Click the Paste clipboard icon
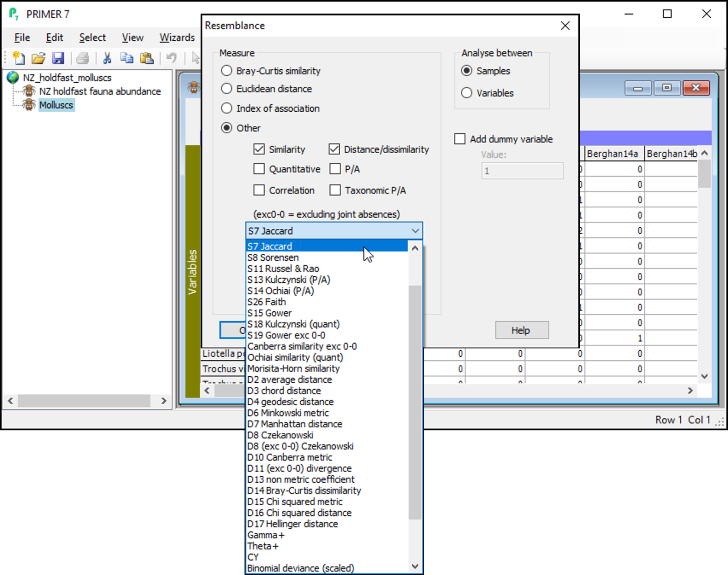Image resolution: width=728 pixels, height=575 pixels. pos(147,58)
